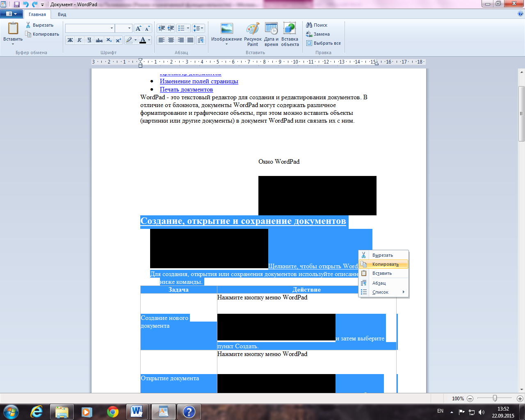
Task: Click the Создание, открытие и сохранение документов heading
Action: coord(243,221)
